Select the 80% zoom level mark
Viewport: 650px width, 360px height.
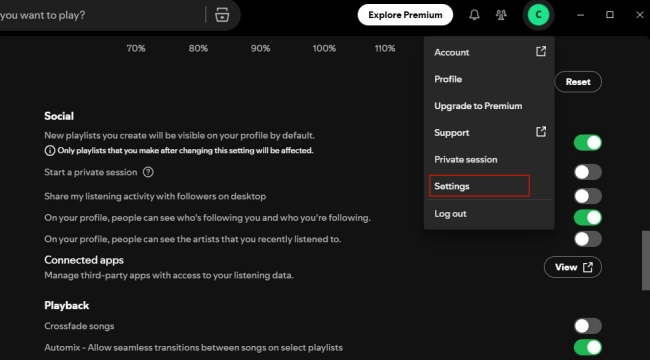click(x=198, y=49)
